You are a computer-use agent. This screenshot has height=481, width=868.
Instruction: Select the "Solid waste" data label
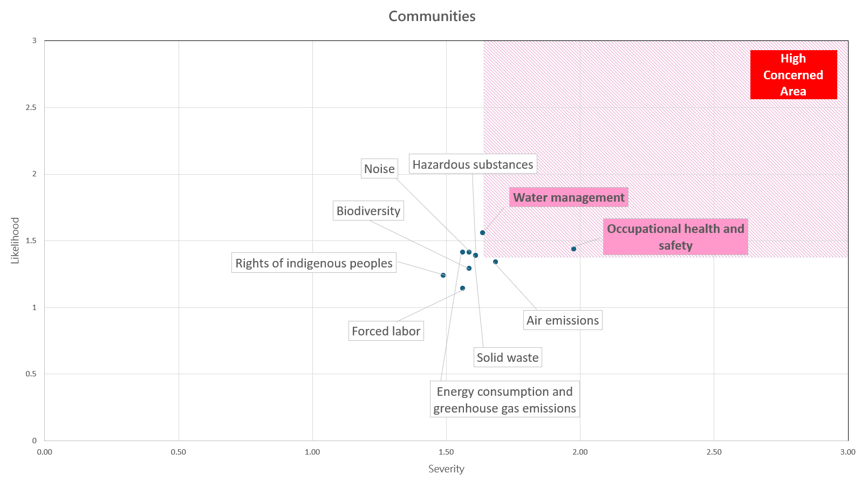coord(507,358)
